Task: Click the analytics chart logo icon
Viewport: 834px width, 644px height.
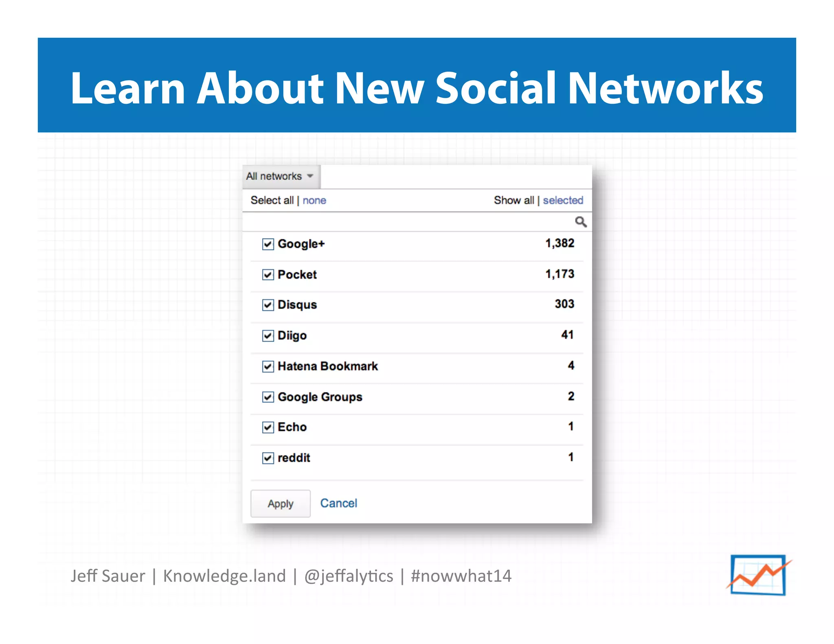Action: pos(759,575)
